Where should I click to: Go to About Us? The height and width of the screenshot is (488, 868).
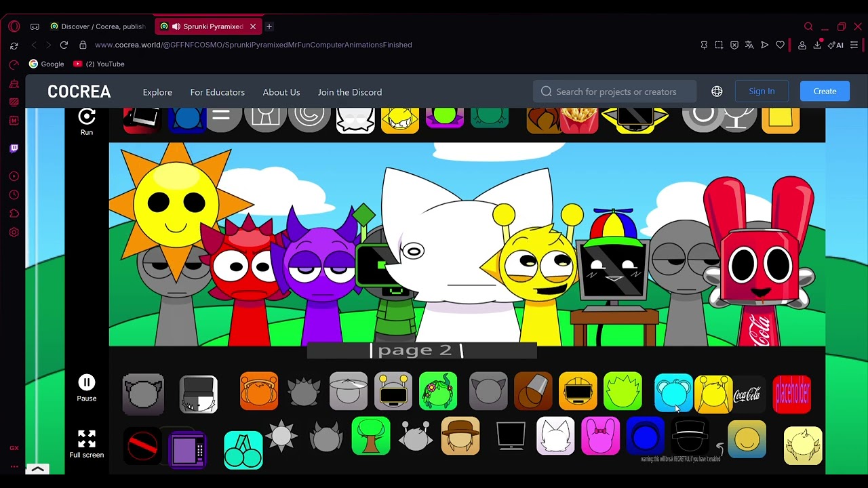click(x=281, y=92)
